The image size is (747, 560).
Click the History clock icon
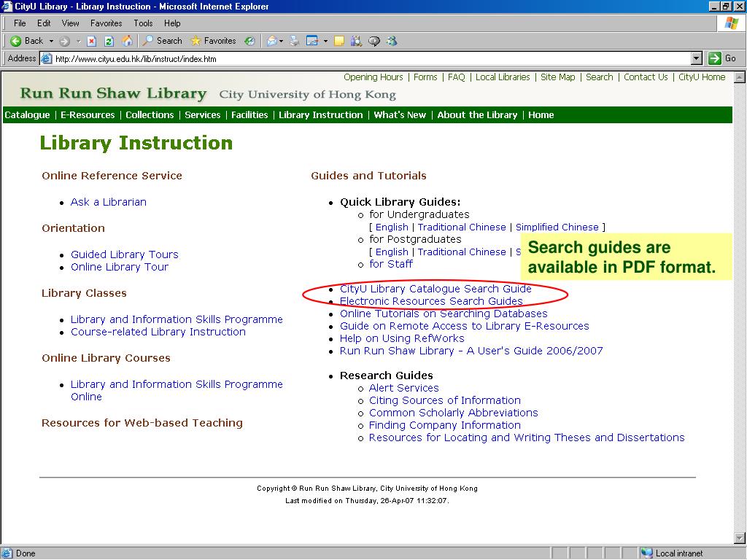click(x=249, y=42)
